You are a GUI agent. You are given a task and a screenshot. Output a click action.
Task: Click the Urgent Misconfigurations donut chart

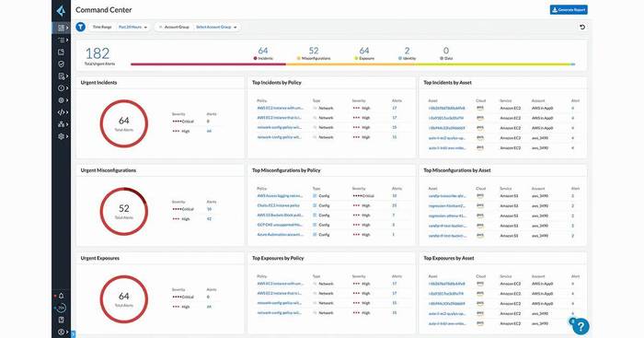coord(123,211)
